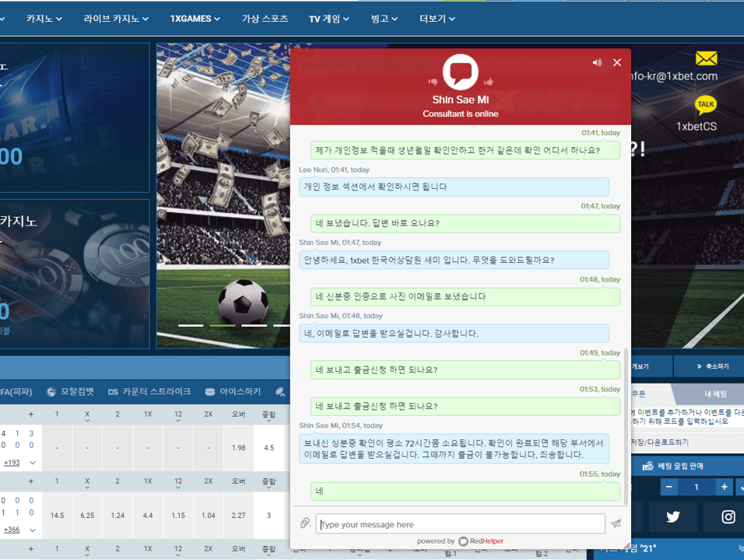
Task: Open the yellow KakaoTalk TALK icon
Action: [706, 105]
